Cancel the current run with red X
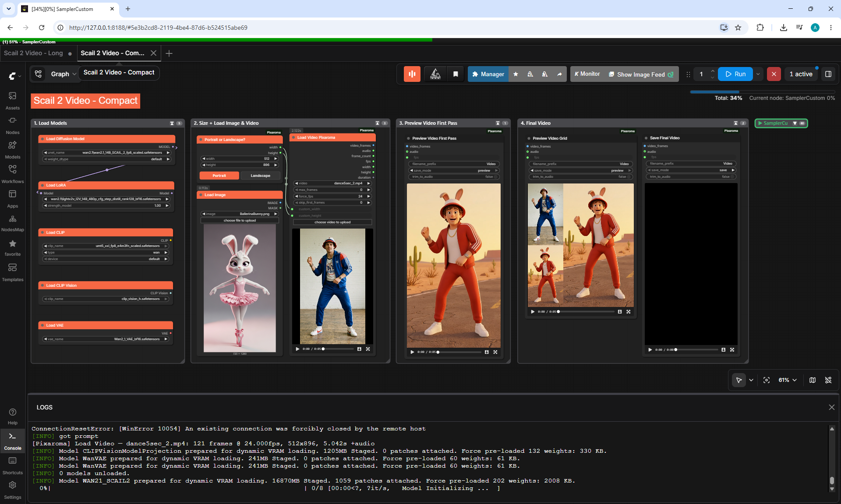This screenshot has width=841, height=504. (x=774, y=74)
